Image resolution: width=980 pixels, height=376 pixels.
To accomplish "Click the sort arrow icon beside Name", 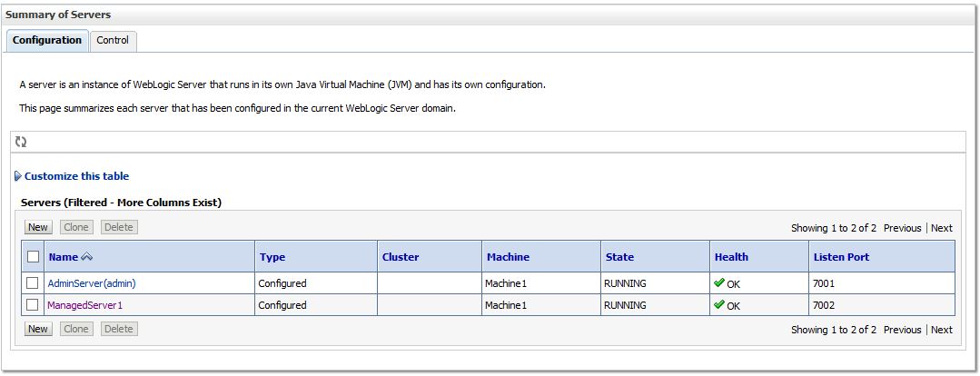I will 87,257.
